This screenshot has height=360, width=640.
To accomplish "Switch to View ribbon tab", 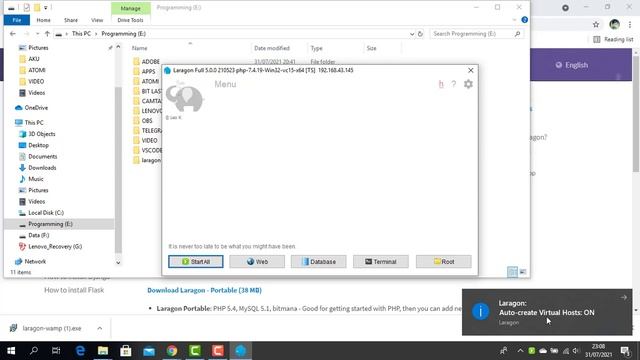I will (x=97, y=20).
